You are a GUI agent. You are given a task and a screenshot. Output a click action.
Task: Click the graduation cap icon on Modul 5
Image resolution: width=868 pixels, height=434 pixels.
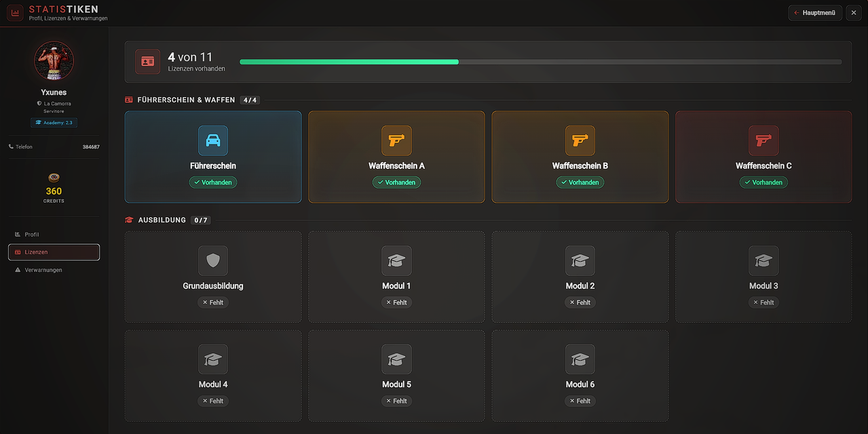click(x=396, y=359)
